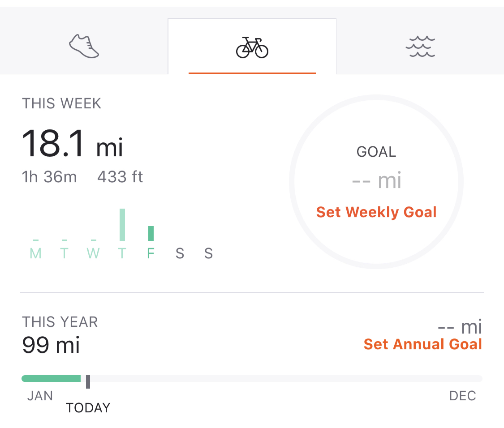Click the Sunday label in weekly chart
Image resolution: width=504 pixels, height=428 pixels.
[208, 254]
